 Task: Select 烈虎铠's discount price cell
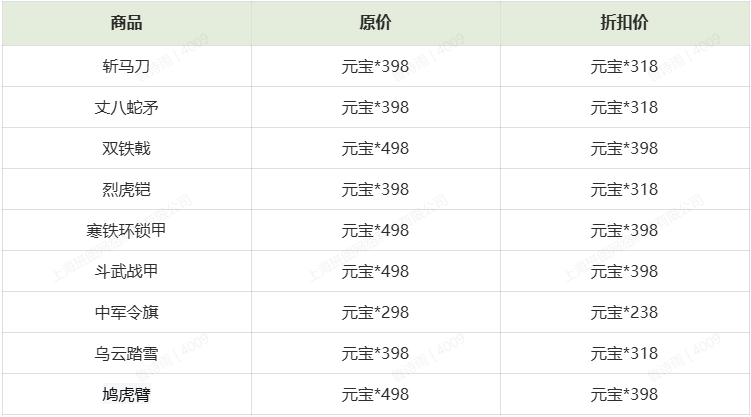tap(624, 190)
